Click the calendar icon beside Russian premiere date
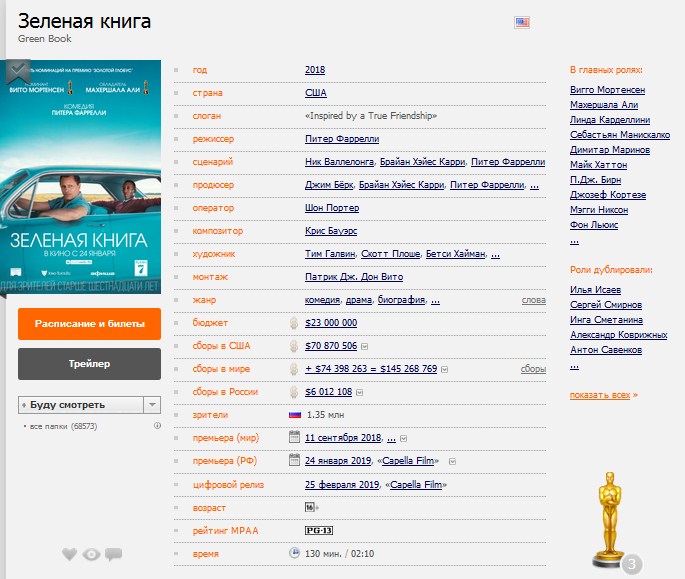Viewport: 685px width, 579px height. (x=294, y=460)
